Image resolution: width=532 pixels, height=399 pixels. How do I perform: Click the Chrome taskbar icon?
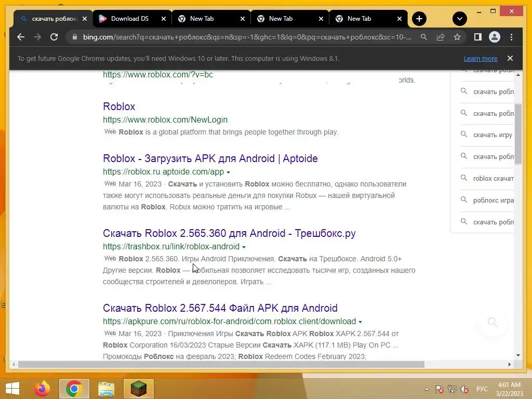pyautogui.click(x=74, y=389)
